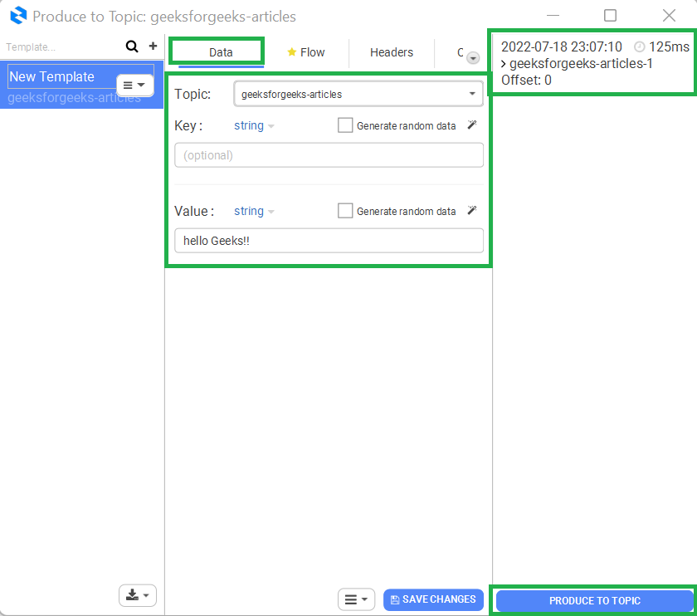Change the Key type string dropdown
Screen dimensions: 697x616
pyautogui.click(x=254, y=126)
